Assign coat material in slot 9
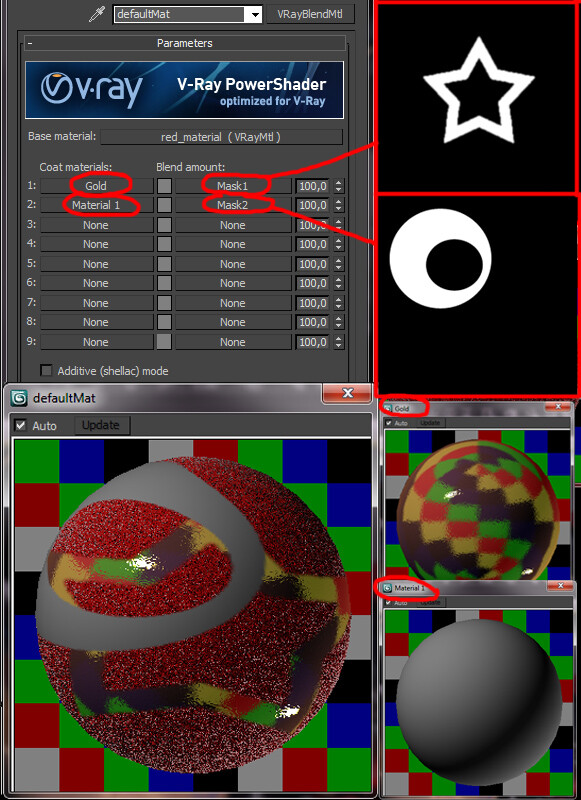581x800 pixels. [x=96, y=342]
